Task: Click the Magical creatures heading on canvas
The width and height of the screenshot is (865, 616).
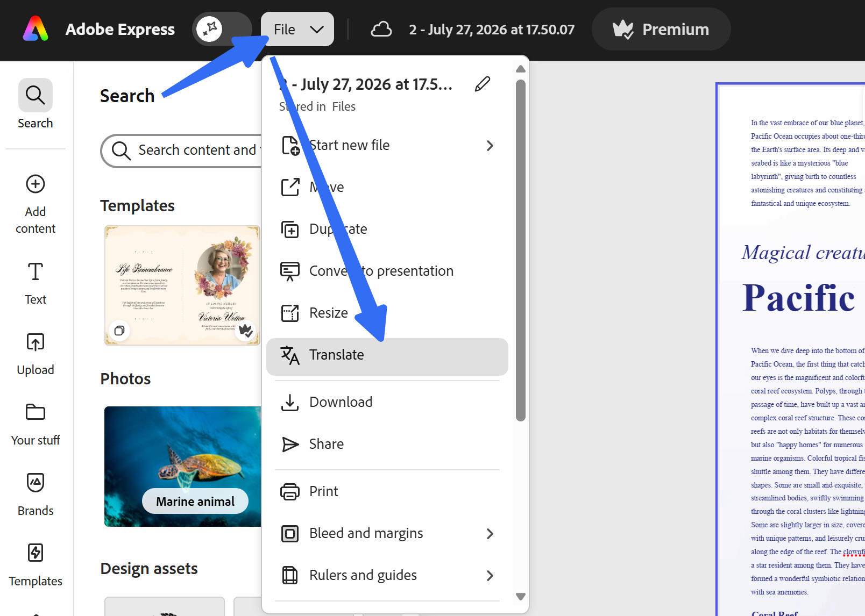Action: (x=803, y=252)
